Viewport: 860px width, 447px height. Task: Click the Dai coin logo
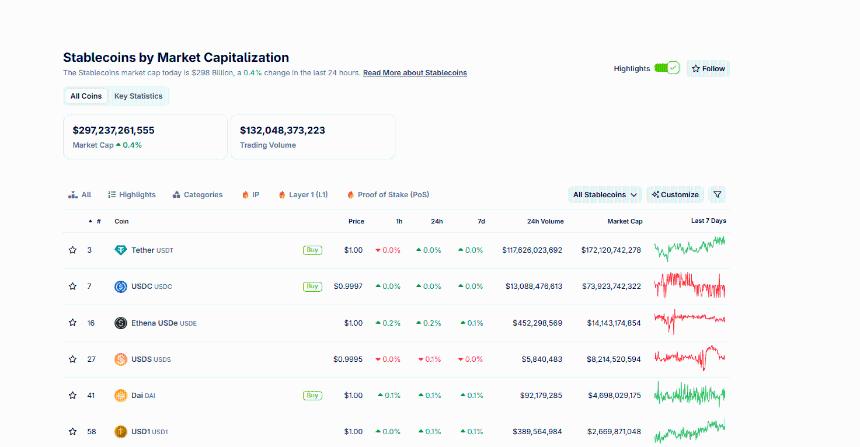coord(121,395)
